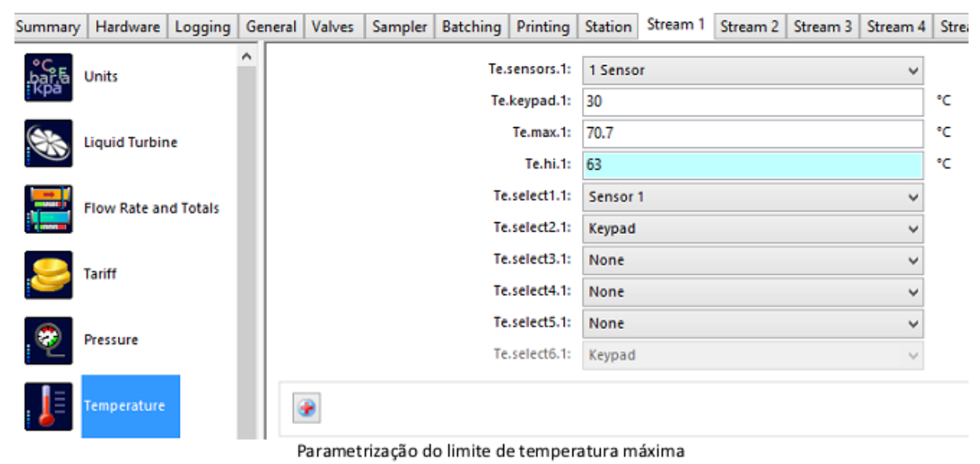Switch to the Stream 2 tab

749,27
